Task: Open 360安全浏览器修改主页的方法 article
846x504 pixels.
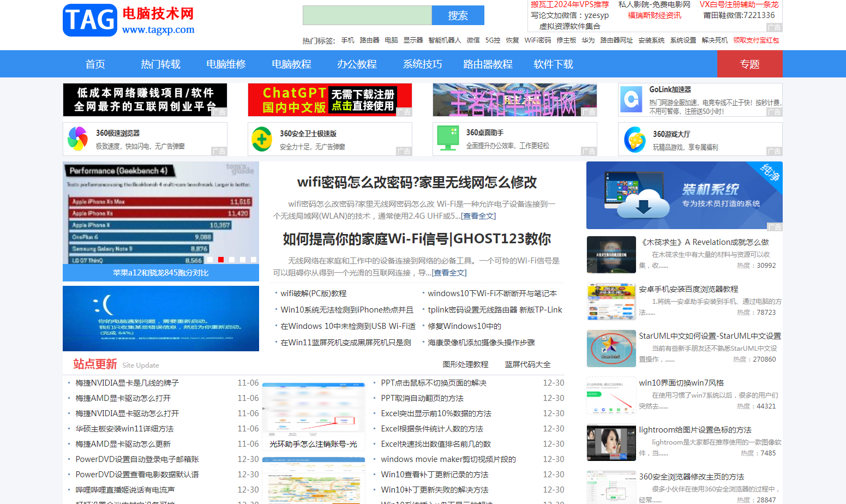Action: [x=692, y=477]
